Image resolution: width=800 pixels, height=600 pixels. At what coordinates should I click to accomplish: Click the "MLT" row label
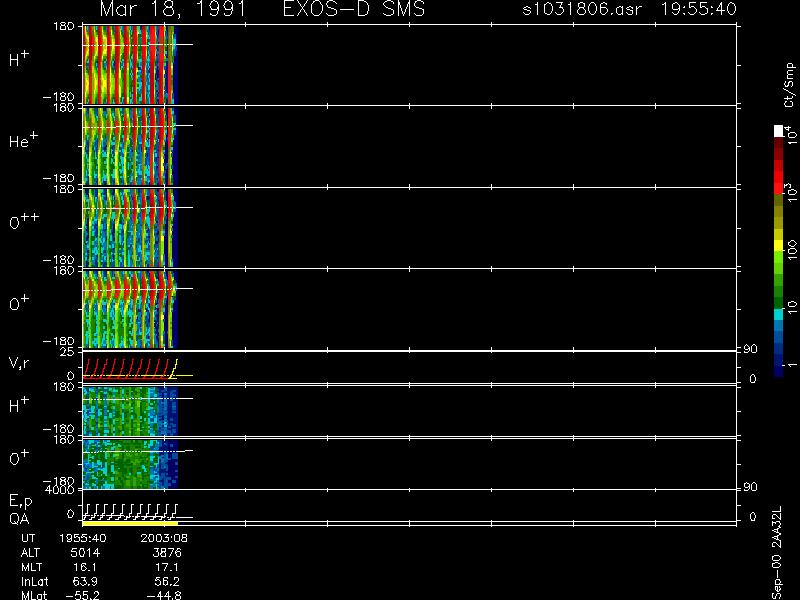[x=31, y=567]
